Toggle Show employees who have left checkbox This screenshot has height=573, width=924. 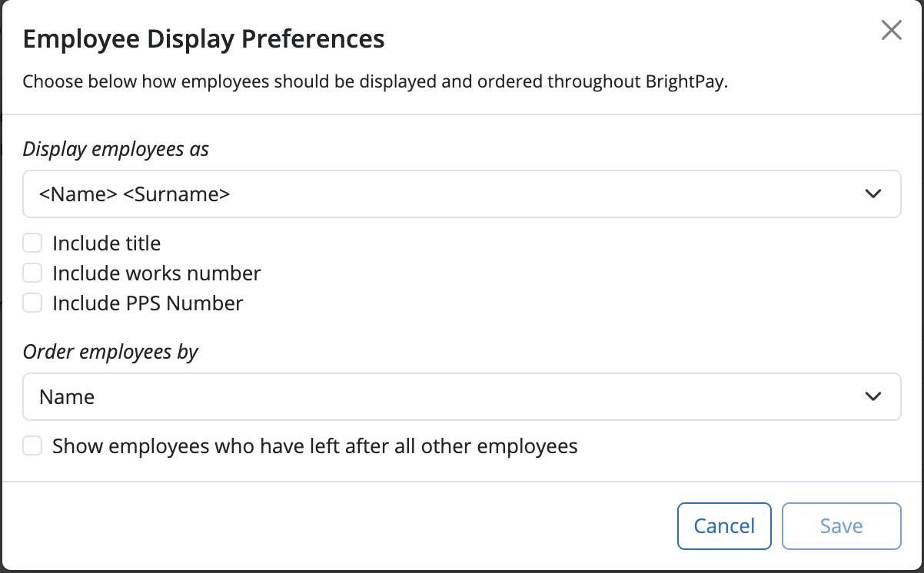tap(32, 445)
